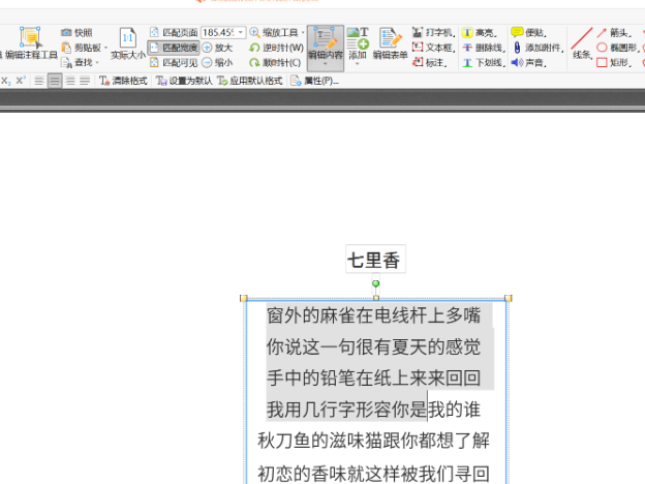Image resolution: width=645 pixels, height=484 pixels.
Task: Click the green rotation handle above text box
Action: click(x=376, y=283)
